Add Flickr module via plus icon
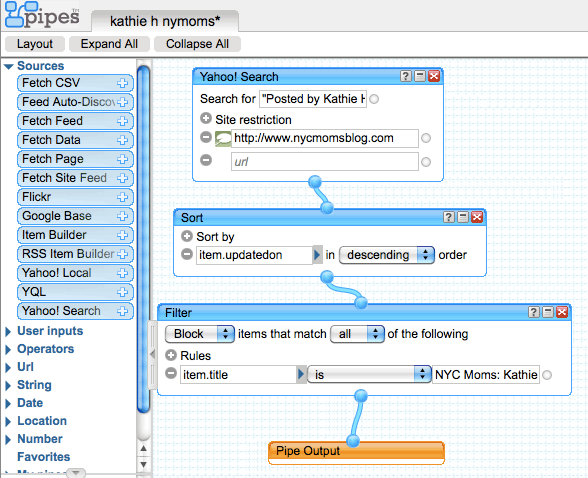The width and height of the screenshot is (588, 478). pyautogui.click(x=122, y=197)
